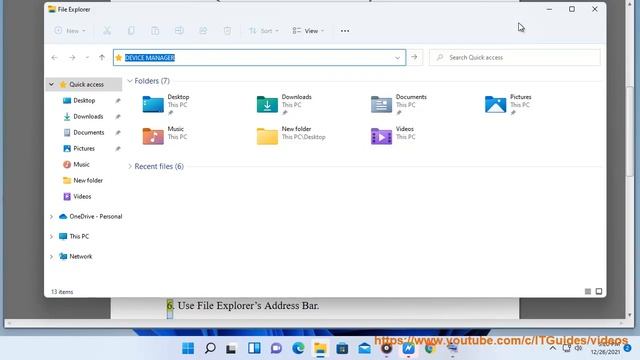
Task: Select Pictures in the navigation pane
Action: (x=84, y=148)
